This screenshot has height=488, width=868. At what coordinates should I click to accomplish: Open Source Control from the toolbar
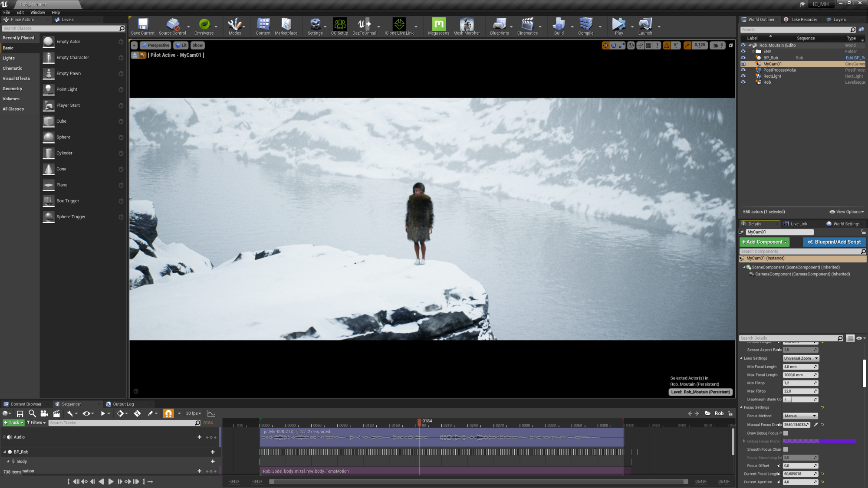tap(172, 26)
